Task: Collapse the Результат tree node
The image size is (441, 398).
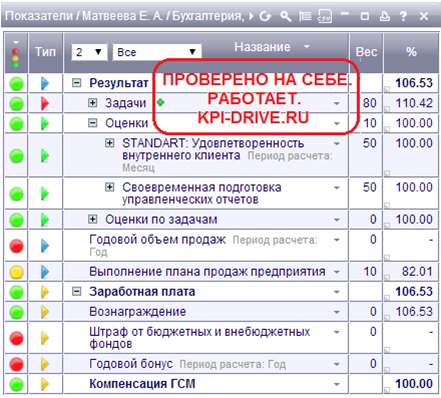Action: (x=77, y=82)
